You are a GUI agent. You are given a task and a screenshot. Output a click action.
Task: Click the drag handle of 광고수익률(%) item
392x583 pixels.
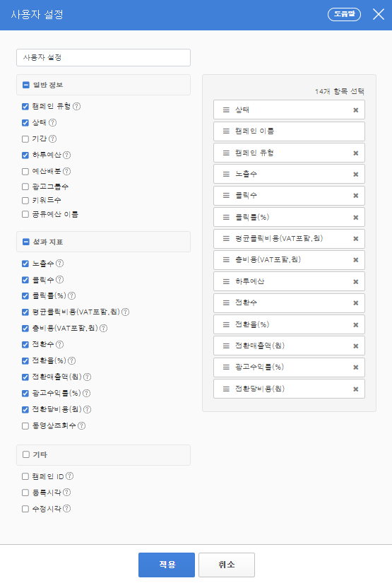coord(226,367)
